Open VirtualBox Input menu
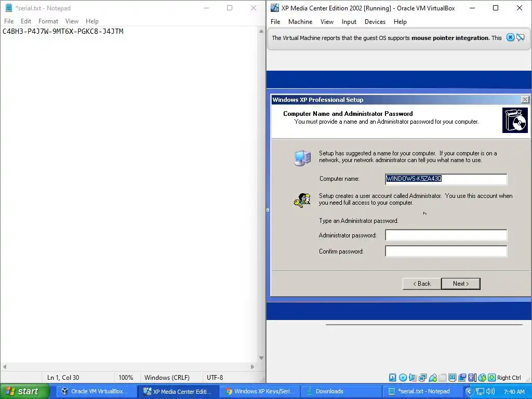The width and height of the screenshot is (532, 399). point(349,22)
